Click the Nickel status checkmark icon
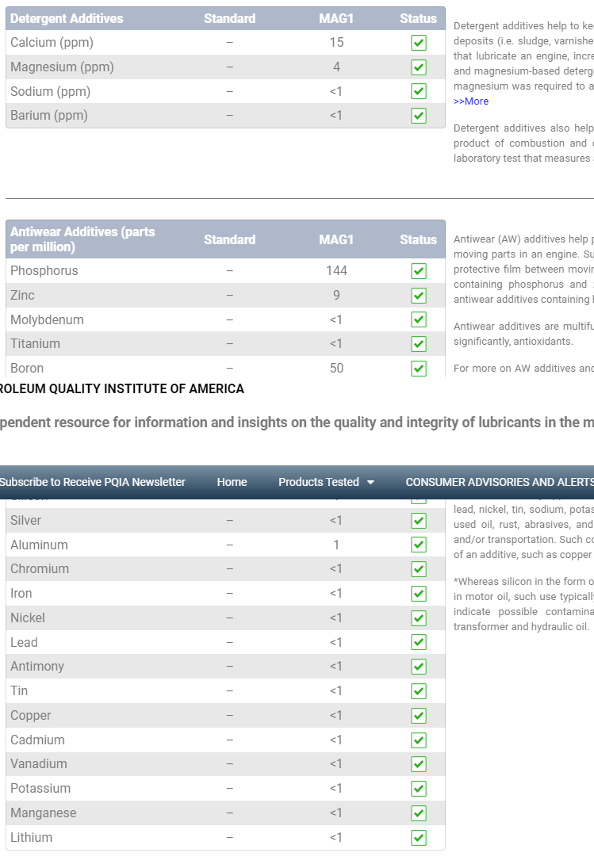 (x=419, y=618)
